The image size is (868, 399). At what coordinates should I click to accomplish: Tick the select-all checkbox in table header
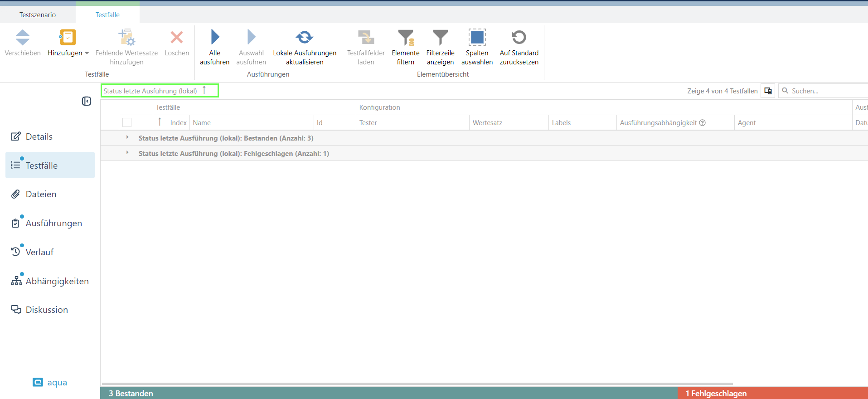[127, 122]
